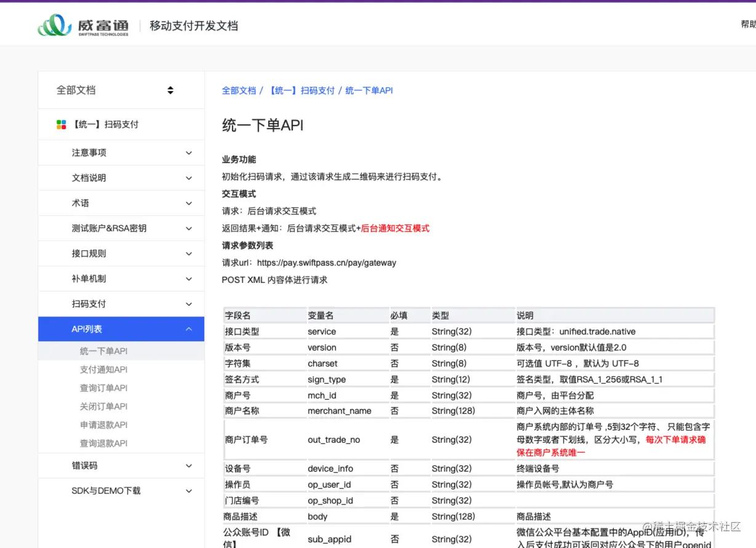The height and width of the screenshot is (548, 756).
Task: Open the 术语 sidebar item
Action: (121, 203)
